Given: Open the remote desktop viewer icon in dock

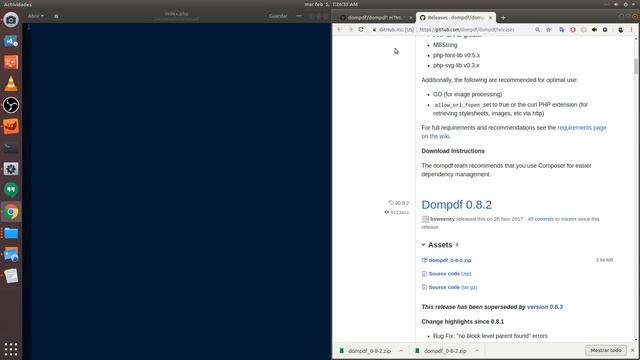Looking at the screenshot, I should point(11,255).
